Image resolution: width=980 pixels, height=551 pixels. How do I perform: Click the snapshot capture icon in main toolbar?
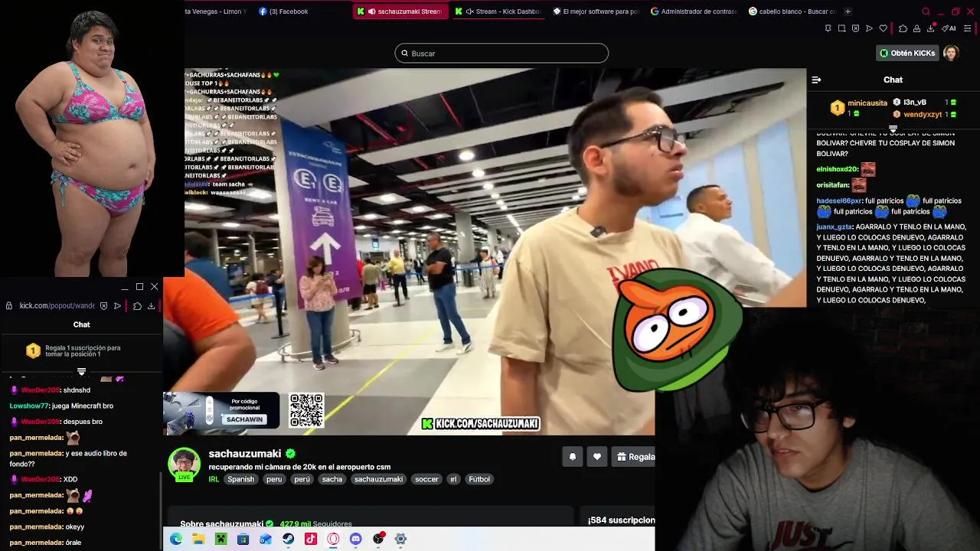point(841,28)
